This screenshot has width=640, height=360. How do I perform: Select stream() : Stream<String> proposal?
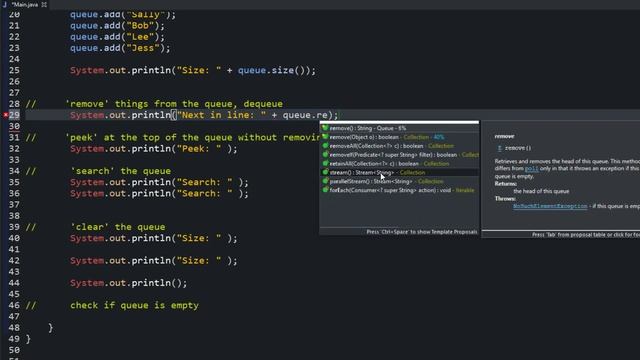tap(399, 173)
